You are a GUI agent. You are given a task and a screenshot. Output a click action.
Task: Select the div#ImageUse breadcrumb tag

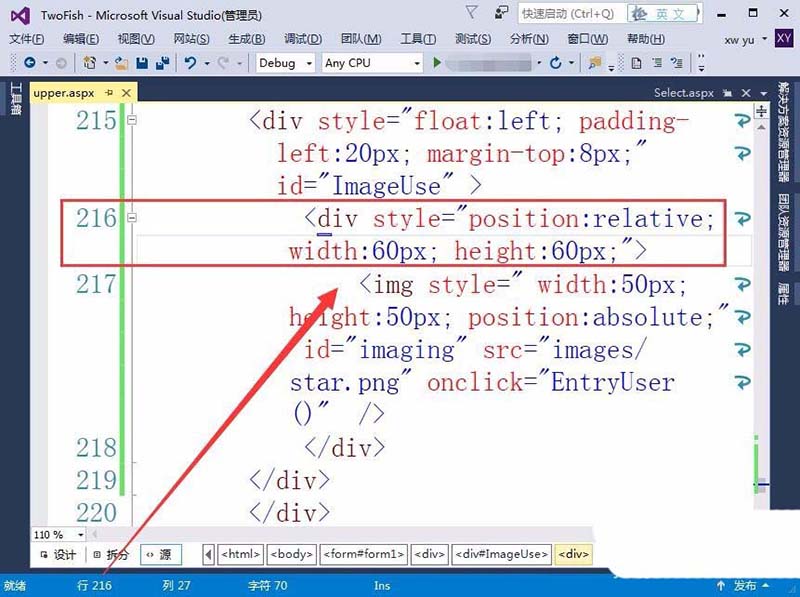(x=501, y=554)
